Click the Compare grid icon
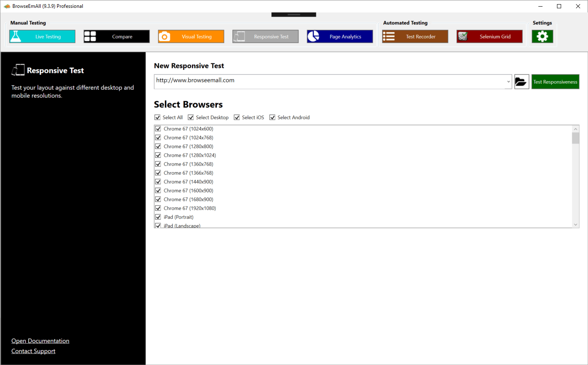588x365 pixels. pyautogui.click(x=90, y=36)
